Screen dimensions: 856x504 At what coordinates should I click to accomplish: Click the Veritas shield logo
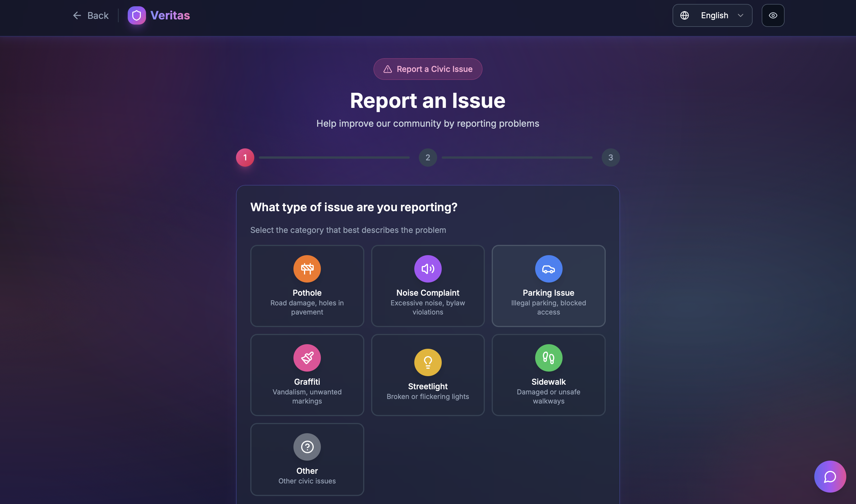[137, 15]
